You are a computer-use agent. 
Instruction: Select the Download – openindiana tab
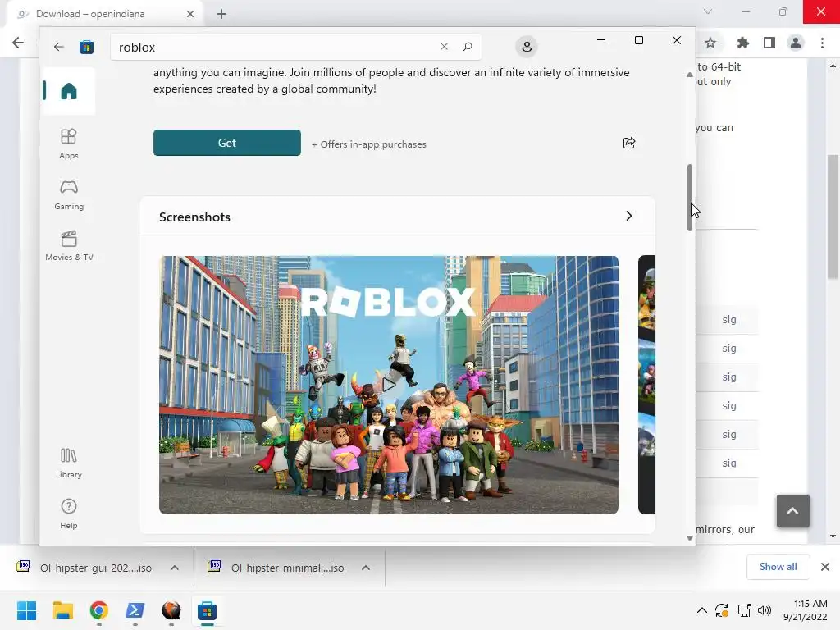(x=104, y=14)
